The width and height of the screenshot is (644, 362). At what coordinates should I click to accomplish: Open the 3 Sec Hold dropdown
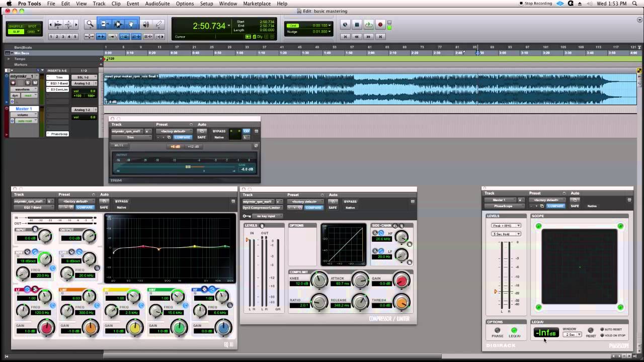click(x=506, y=234)
